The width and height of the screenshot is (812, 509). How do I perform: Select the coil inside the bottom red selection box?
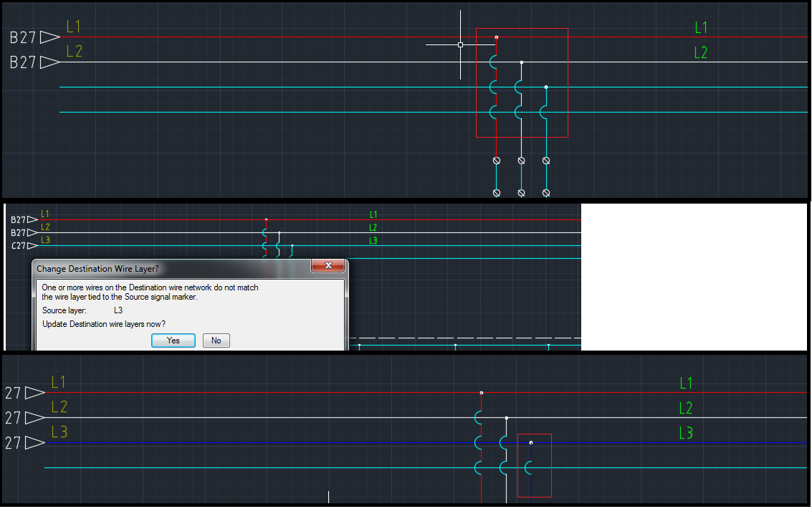click(528, 467)
